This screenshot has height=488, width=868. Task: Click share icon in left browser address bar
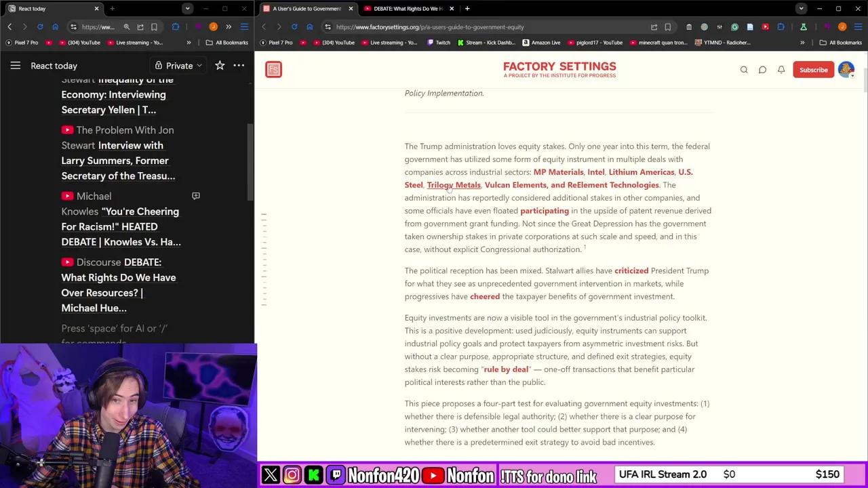(x=140, y=27)
